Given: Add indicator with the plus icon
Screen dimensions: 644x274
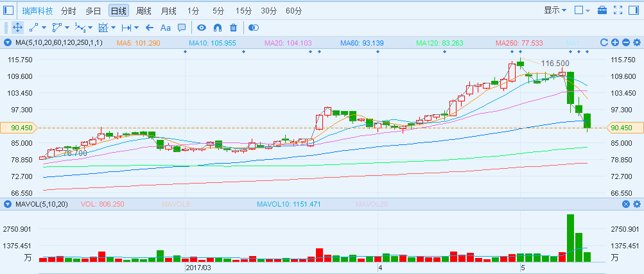Looking at the screenshot, I should 615,42.
